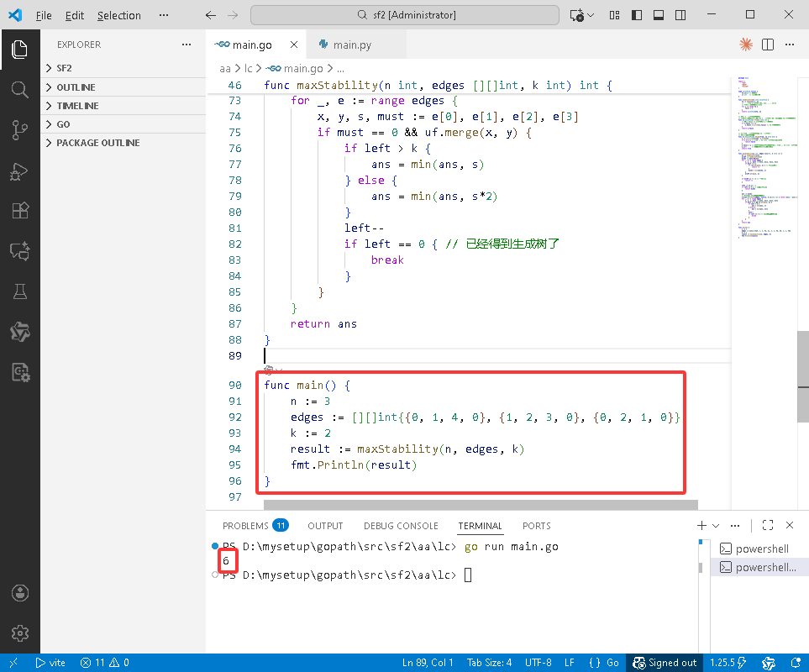Close the main.go editor tab

pyautogui.click(x=293, y=45)
